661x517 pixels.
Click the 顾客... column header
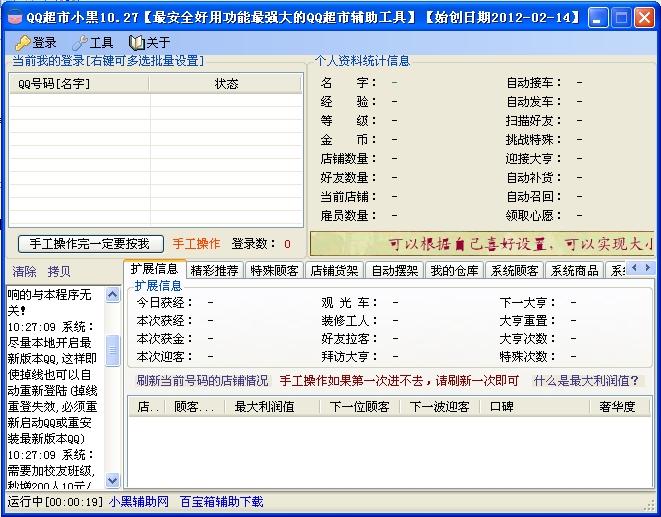194,407
